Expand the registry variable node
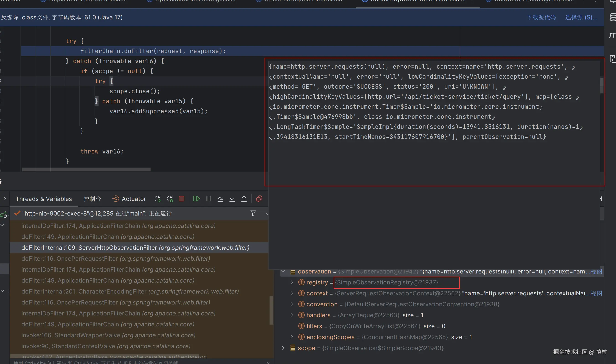 click(x=291, y=282)
